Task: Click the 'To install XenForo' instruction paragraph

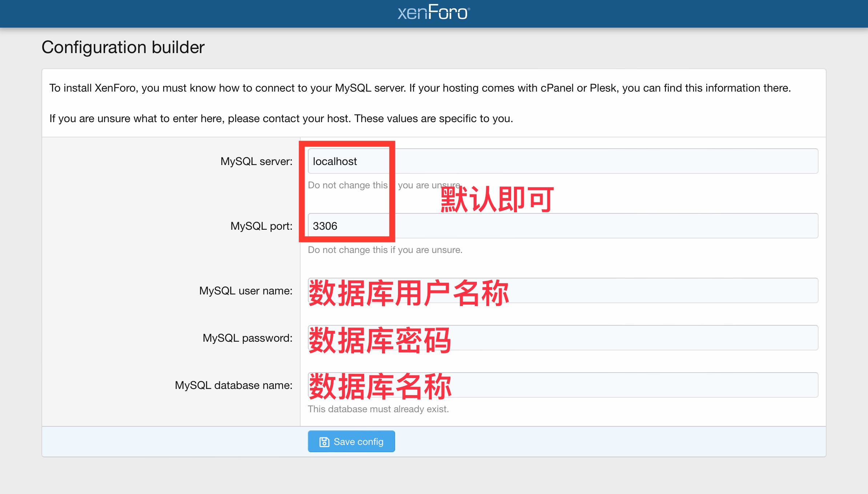Action: 420,88
